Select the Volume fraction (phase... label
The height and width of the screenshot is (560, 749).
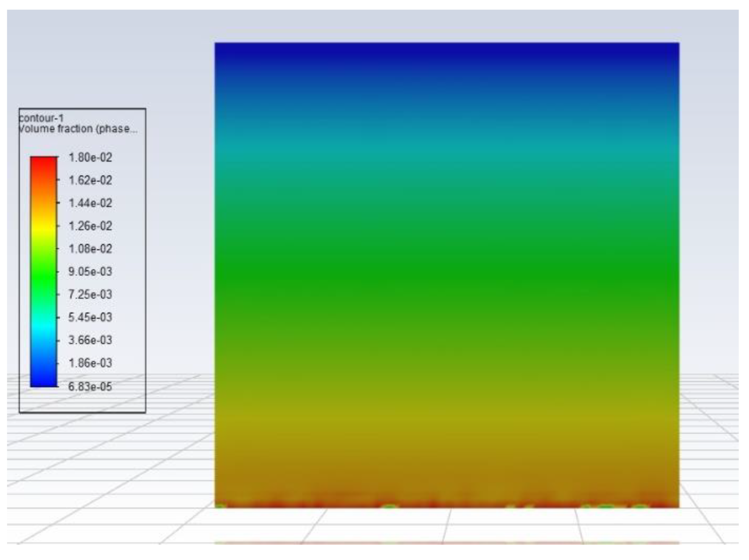click(78, 129)
